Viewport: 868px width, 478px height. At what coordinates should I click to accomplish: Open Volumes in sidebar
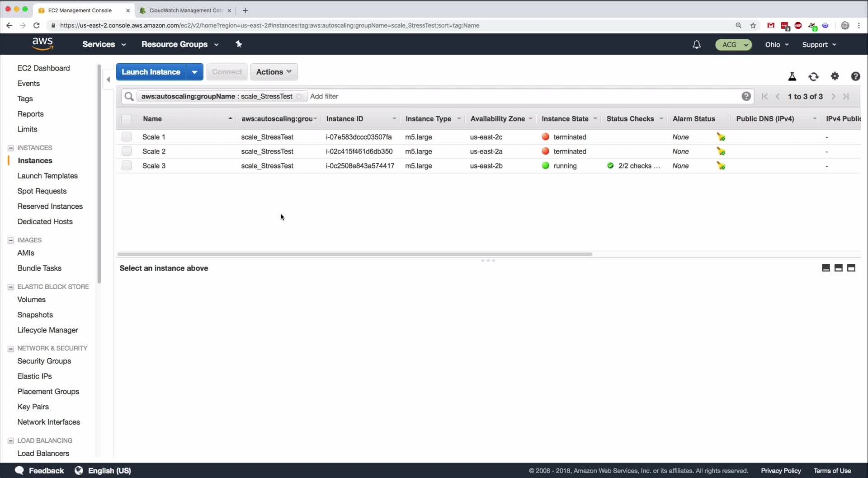click(31, 300)
